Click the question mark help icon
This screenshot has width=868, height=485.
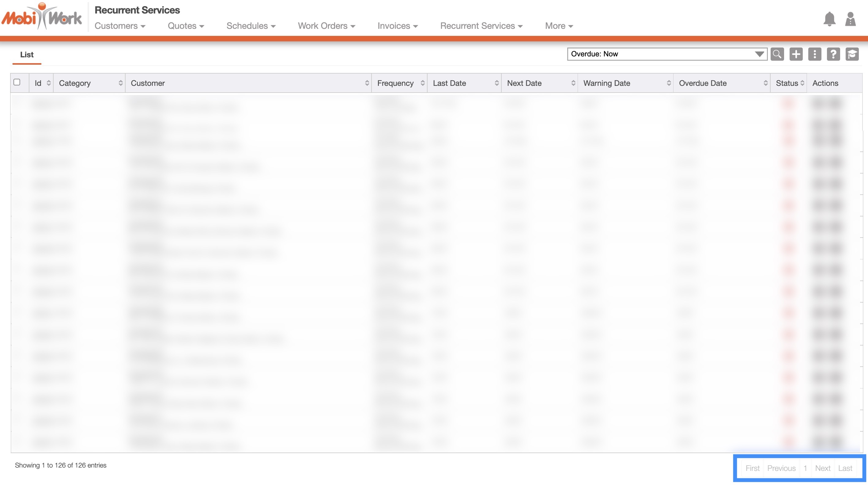(x=833, y=54)
